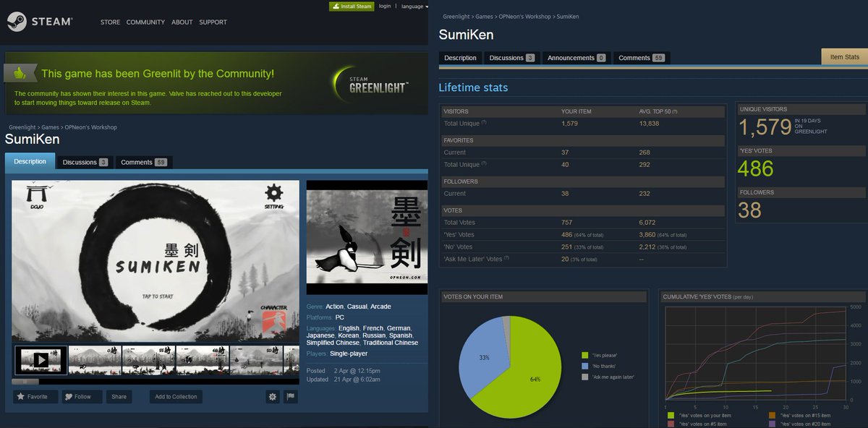868x428 pixels.
Task: Click the flag report icon
Action: 290,396
